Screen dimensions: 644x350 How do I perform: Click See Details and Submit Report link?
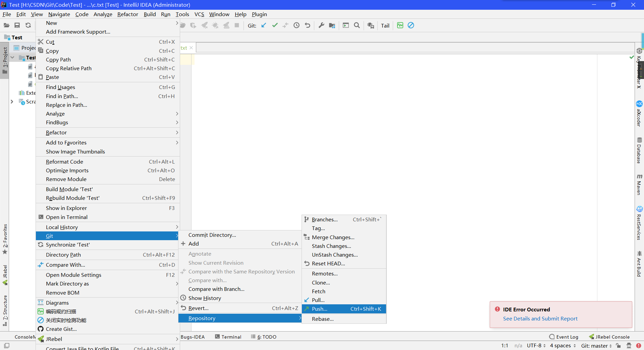click(540, 318)
